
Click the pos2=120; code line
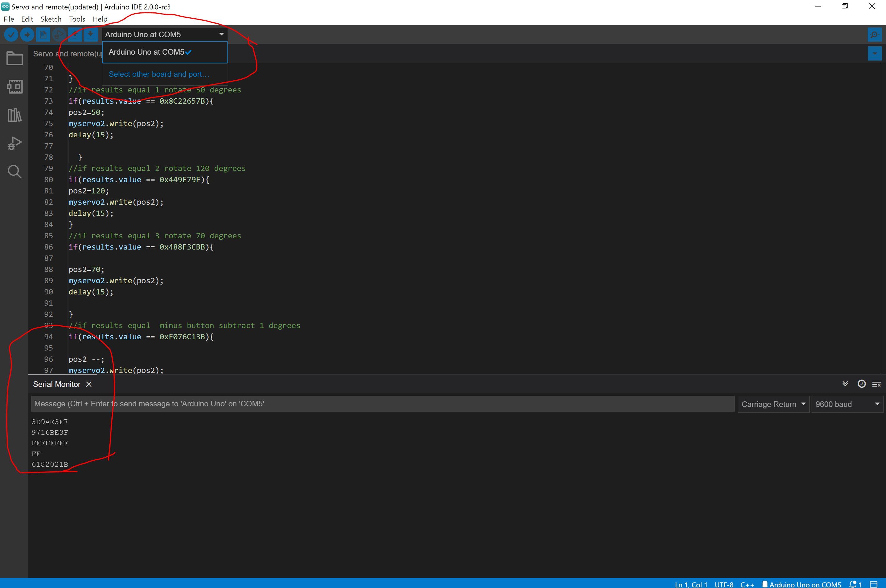point(89,191)
